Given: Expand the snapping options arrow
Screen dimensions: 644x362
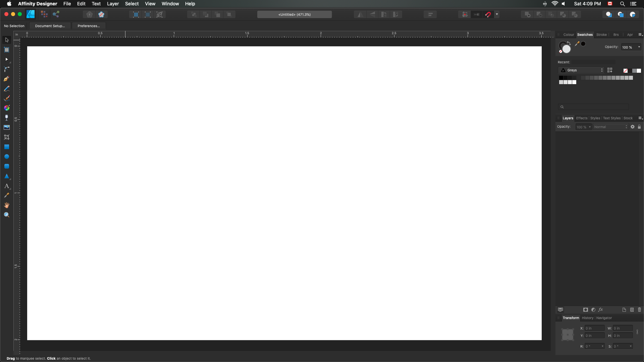Looking at the screenshot, I should [x=497, y=14].
